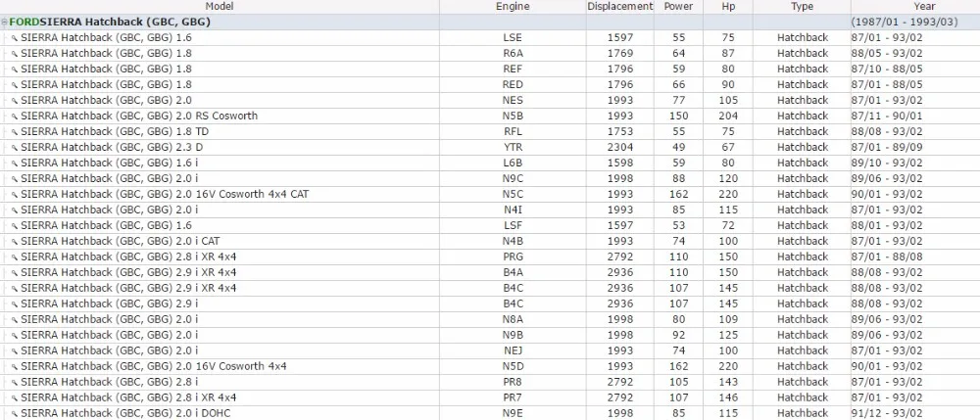Click the icon beside the N8A engine row
Viewport: 980px width, 420px height.
[15, 319]
